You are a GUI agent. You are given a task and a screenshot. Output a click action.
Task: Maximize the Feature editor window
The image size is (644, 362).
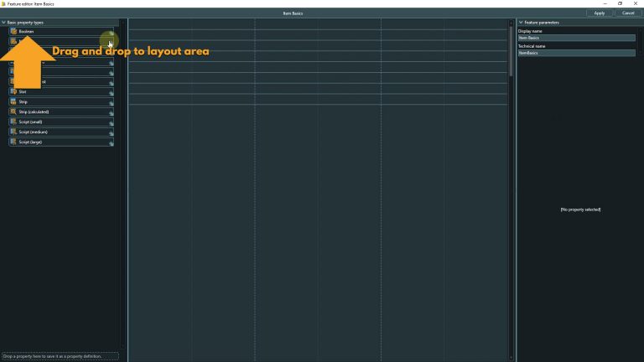tap(620, 3)
